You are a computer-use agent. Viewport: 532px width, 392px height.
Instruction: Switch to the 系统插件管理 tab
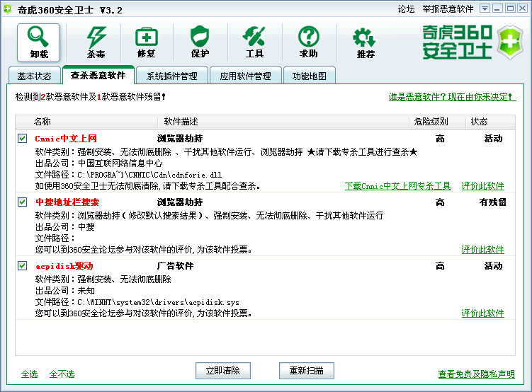pyautogui.click(x=171, y=76)
